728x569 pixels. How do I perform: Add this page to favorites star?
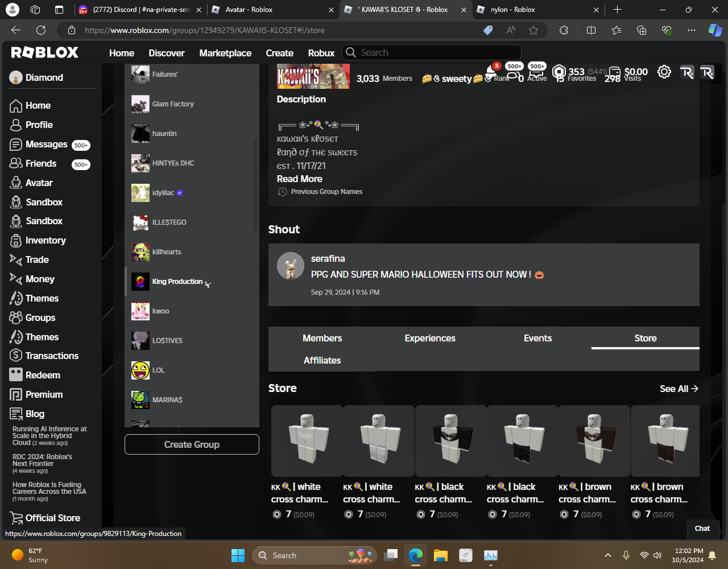pos(533,30)
